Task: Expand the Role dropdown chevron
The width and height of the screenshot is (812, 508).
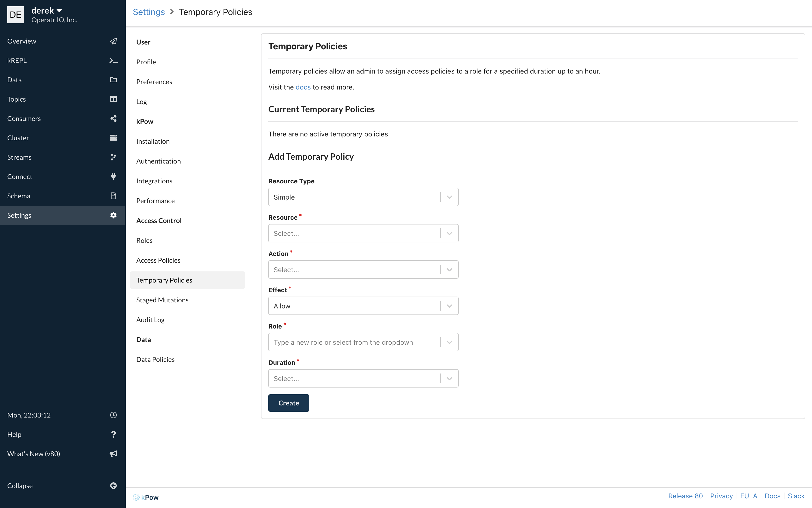Action: (x=449, y=342)
